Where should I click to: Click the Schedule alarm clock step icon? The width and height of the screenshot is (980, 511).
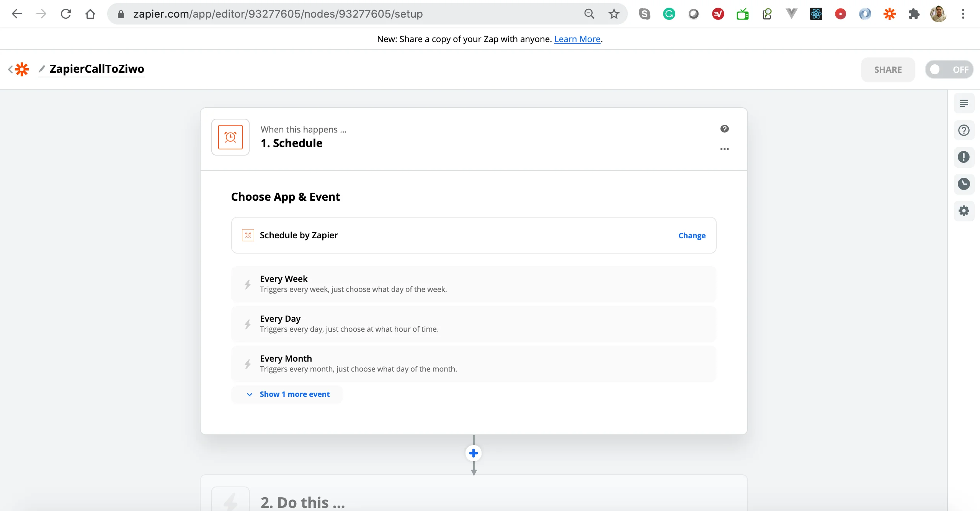tap(230, 137)
